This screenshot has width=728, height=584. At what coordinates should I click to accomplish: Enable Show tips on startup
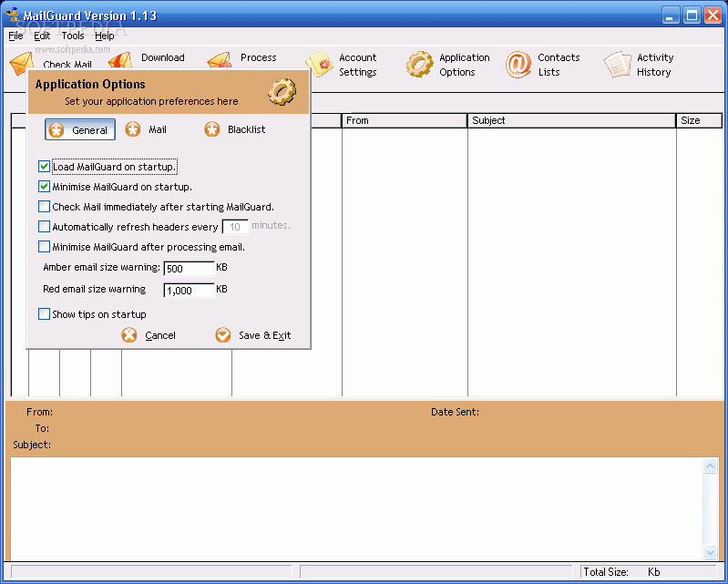tap(44, 313)
